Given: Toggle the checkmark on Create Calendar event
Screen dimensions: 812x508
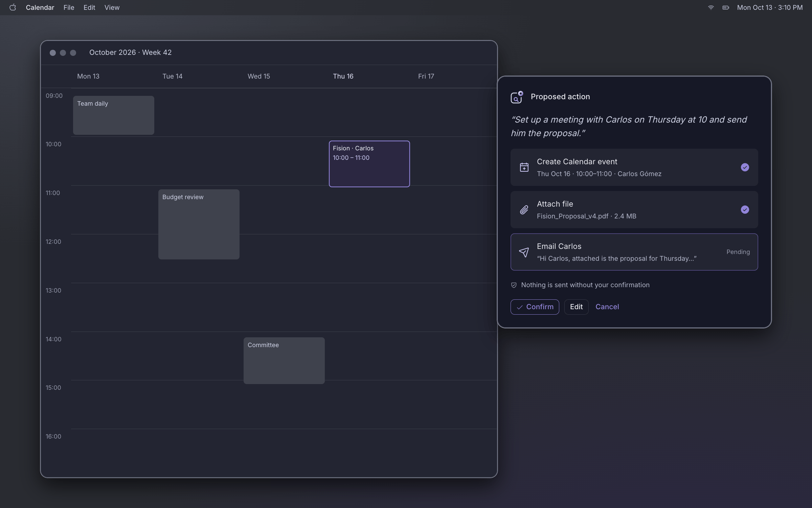Looking at the screenshot, I should [x=745, y=167].
